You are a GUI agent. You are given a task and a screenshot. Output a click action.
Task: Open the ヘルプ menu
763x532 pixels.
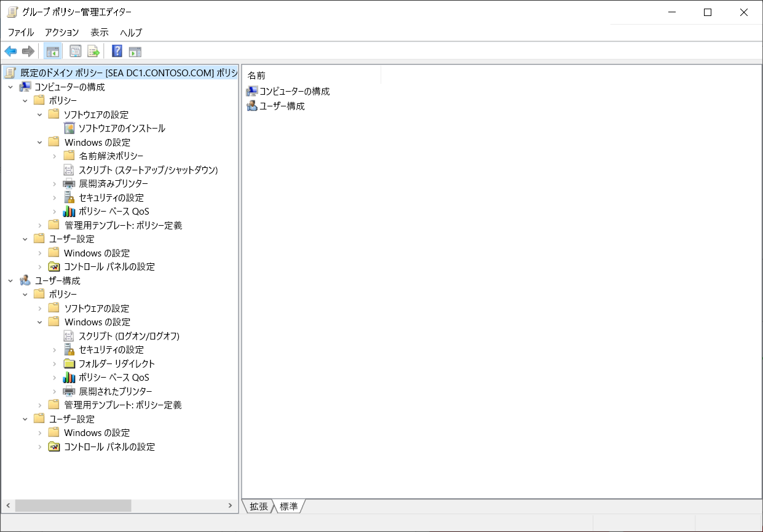pyautogui.click(x=131, y=33)
